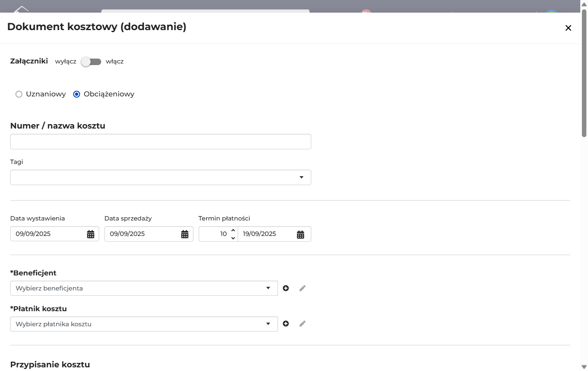This screenshot has height=371, width=588.
Task: Open calendar for Termin płatności
Action: [x=300, y=234]
